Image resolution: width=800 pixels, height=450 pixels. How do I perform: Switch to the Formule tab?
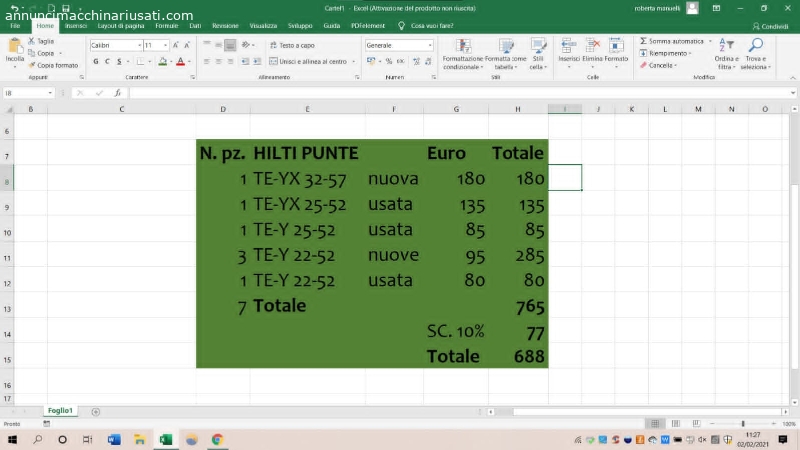[x=166, y=26]
